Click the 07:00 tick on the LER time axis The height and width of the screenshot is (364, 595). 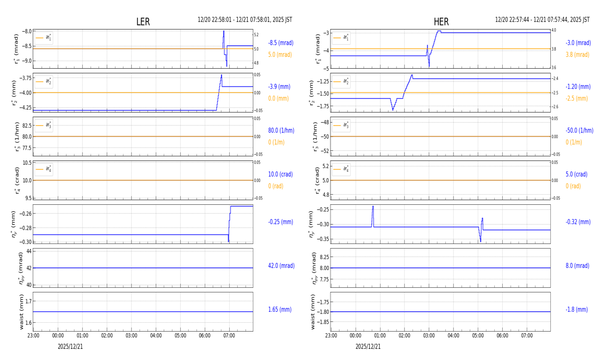pyautogui.click(x=230, y=336)
